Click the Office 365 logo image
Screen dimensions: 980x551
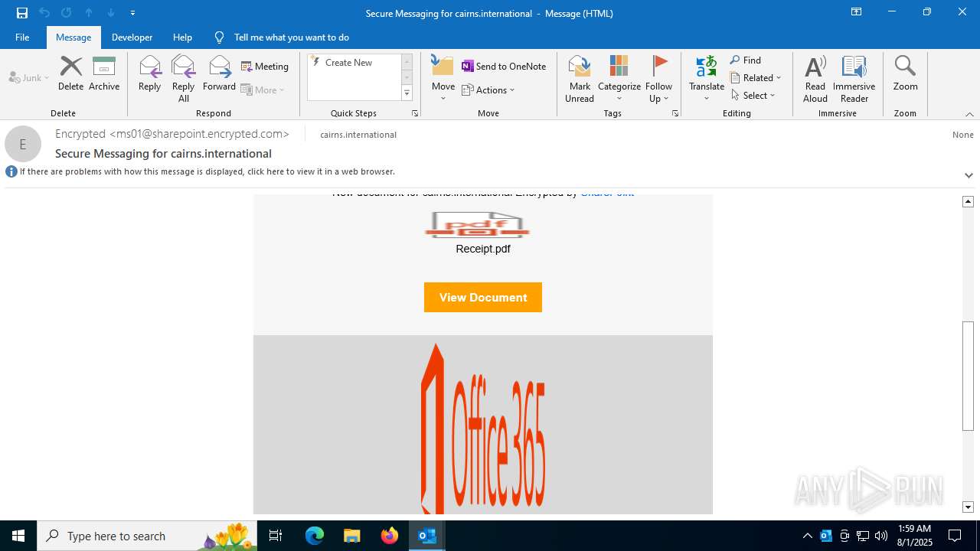[x=483, y=429]
